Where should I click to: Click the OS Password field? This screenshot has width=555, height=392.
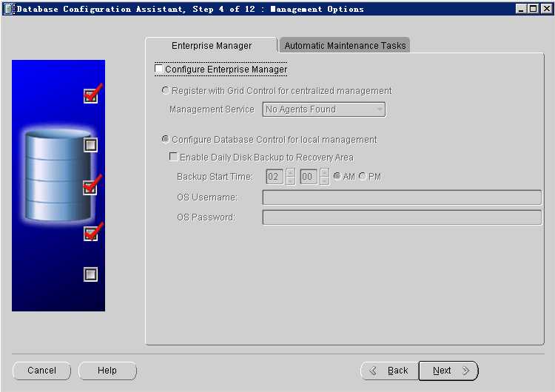click(x=402, y=217)
